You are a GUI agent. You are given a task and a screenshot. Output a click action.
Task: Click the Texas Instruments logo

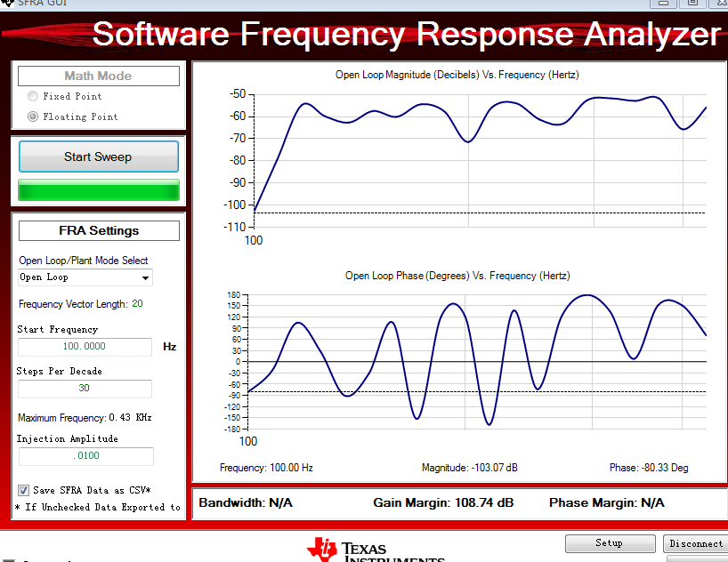tap(376, 550)
